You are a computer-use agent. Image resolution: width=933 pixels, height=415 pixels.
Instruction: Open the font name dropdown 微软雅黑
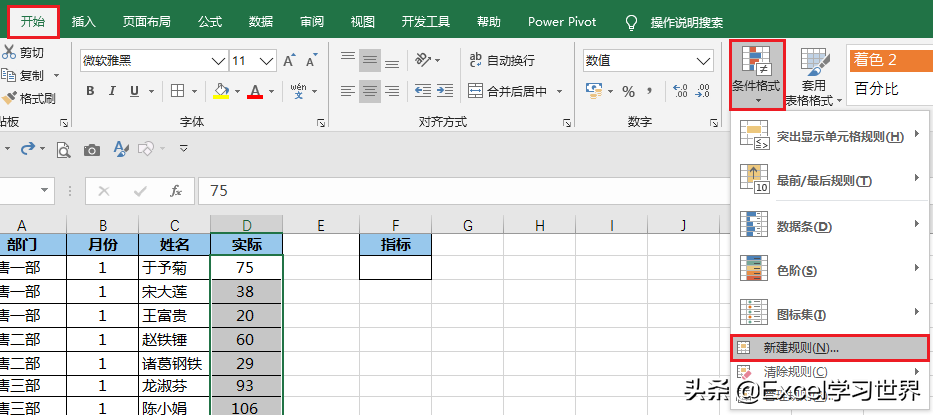click(x=217, y=61)
